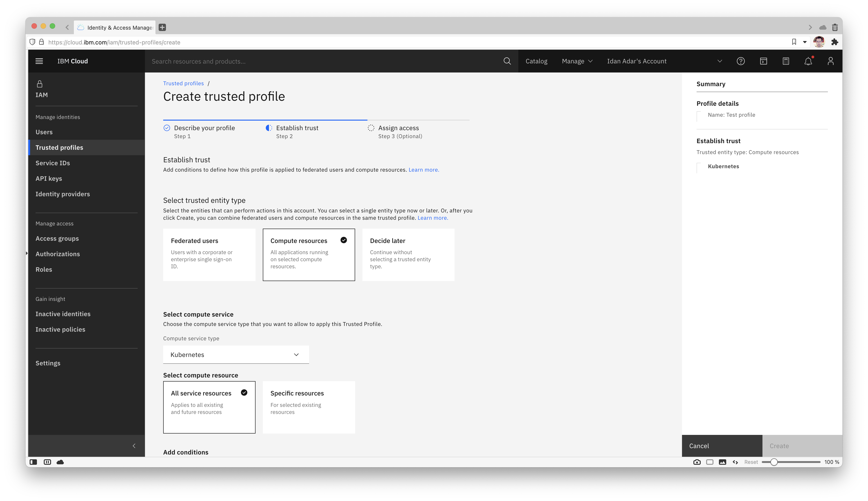The height and width of the screenshot is (501, 868).
Task: Select Specific resources compute option
Action: [308, 407]
